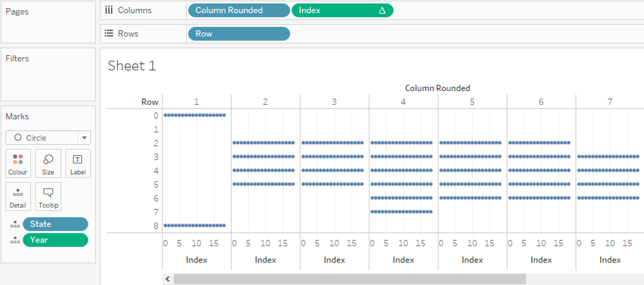
Task: Select the Row pill on Rows shelf
Action: (x=238, y=34)
